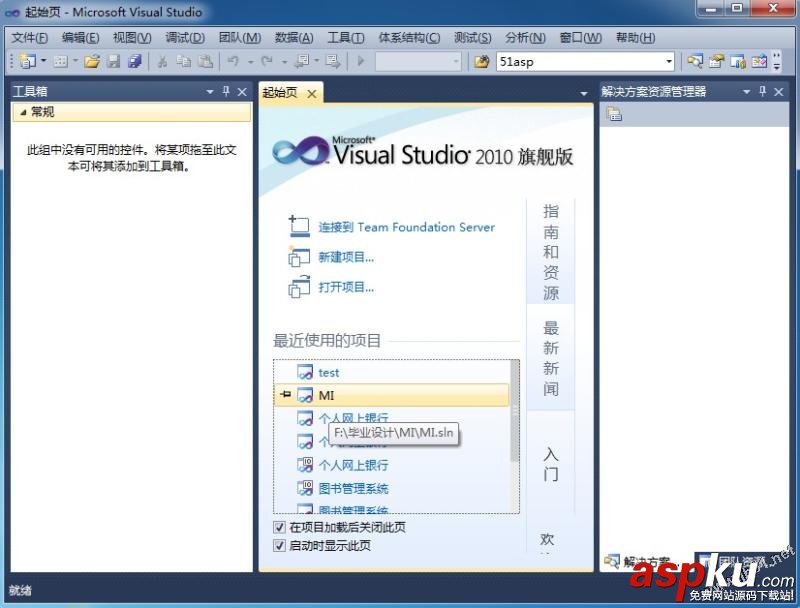The width and height of the screenshot is (800, 608).
Task: Click the Undo arrow icon
Action: [x=233, y=62]
